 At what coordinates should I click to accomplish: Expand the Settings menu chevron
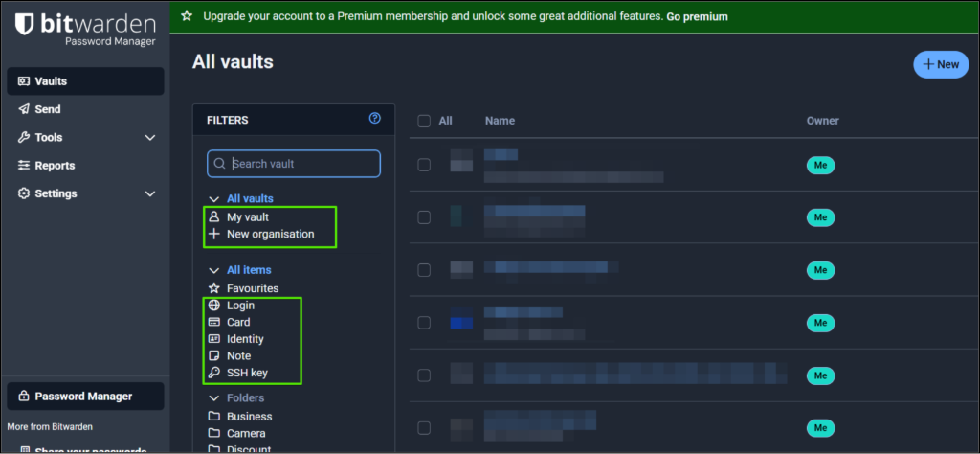(x=150, y=193)
